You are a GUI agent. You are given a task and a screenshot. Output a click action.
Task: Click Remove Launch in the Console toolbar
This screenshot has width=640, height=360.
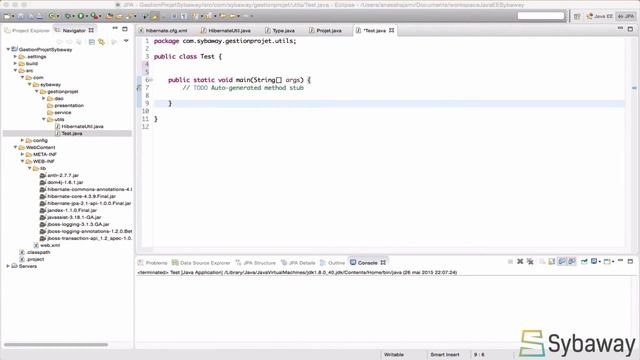(x=520, y=262)
